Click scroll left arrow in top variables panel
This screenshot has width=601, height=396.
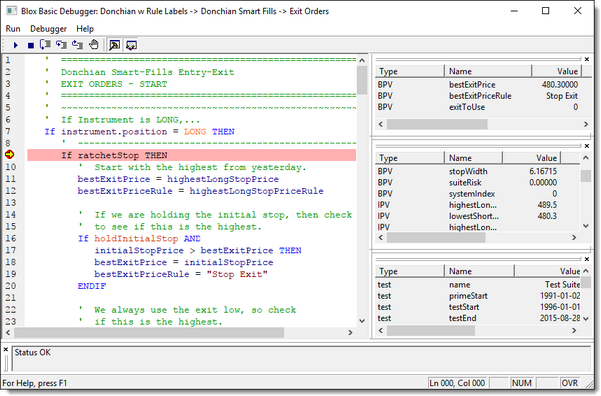[x=381, y=124]
